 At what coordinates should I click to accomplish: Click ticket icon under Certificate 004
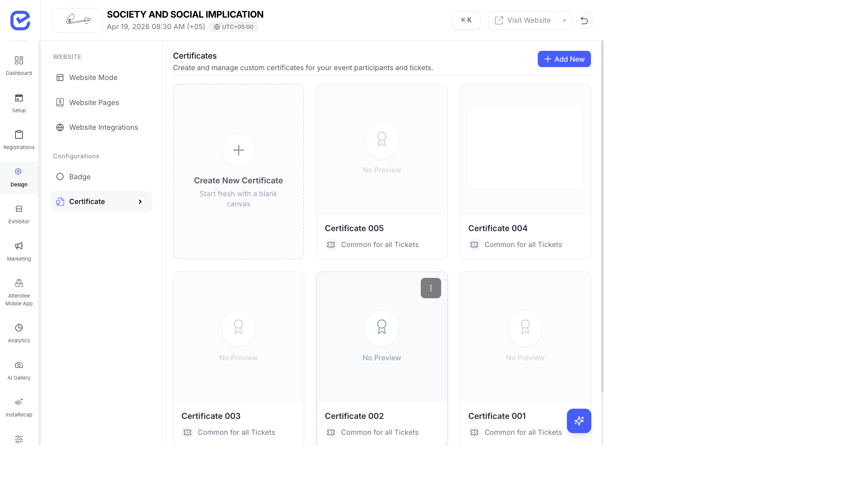(474, 245)
